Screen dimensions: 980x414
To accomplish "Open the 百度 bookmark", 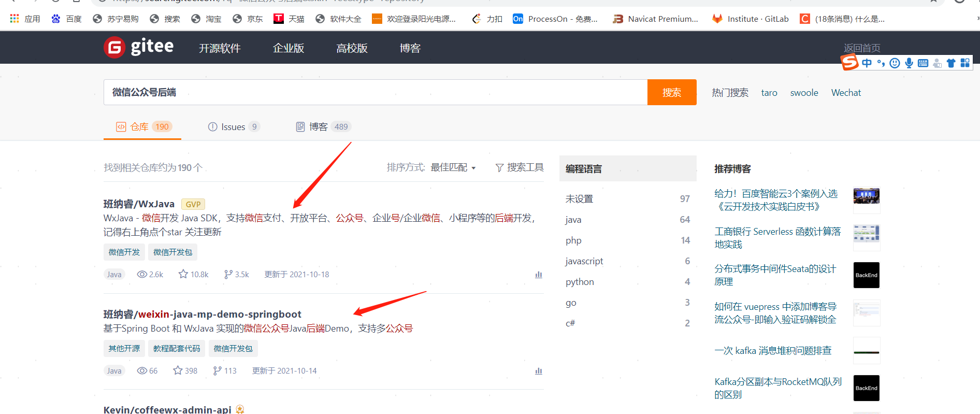I will point(66,19).
